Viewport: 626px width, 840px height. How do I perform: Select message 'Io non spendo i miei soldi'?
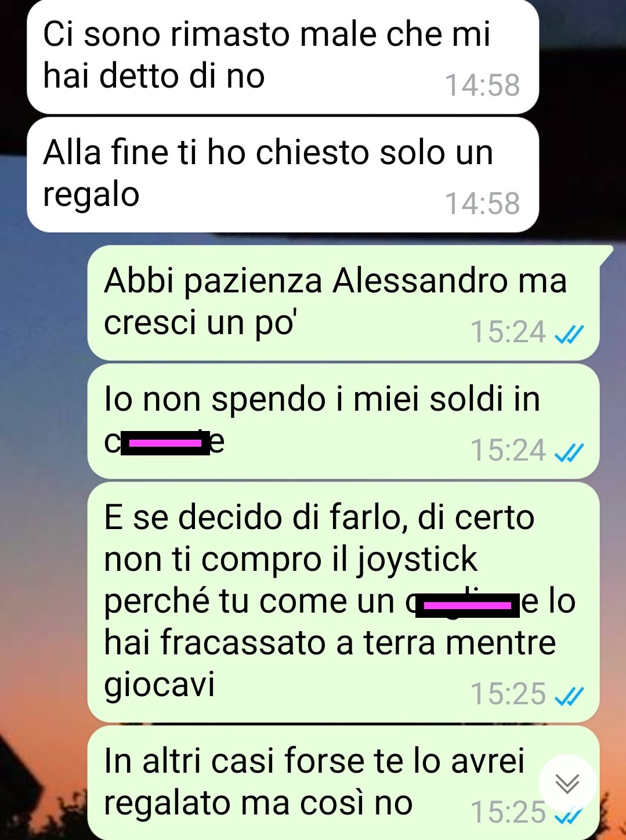click(x=343, y=421)
